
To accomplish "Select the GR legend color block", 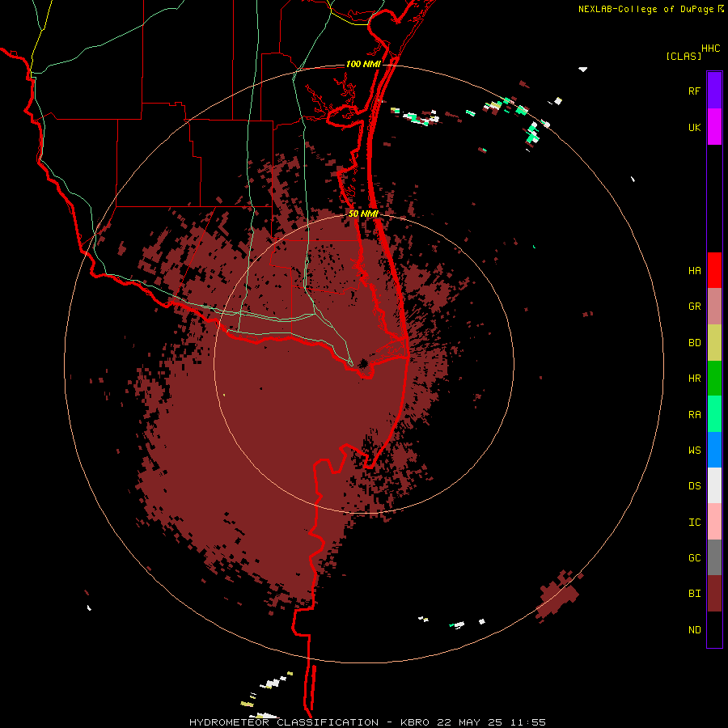I will coord(714,307).
